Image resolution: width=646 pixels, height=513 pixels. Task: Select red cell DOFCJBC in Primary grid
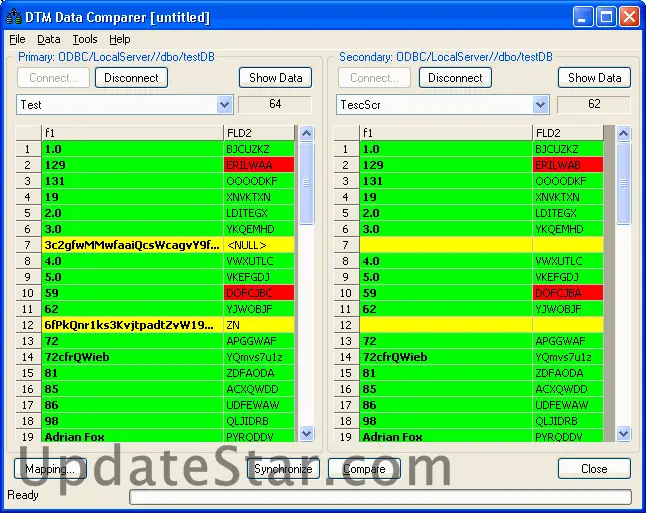pos(259,293)
